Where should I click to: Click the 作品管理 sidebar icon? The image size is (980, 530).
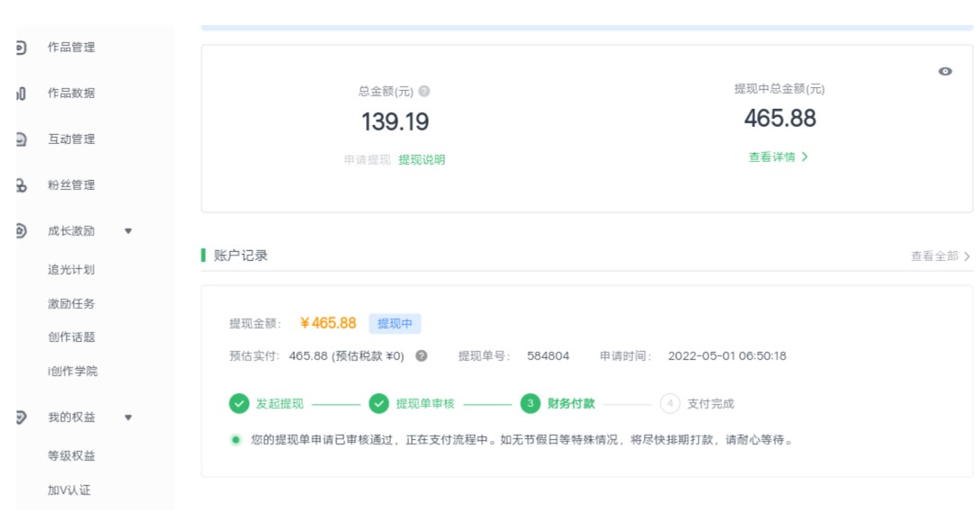coord(22,48)
